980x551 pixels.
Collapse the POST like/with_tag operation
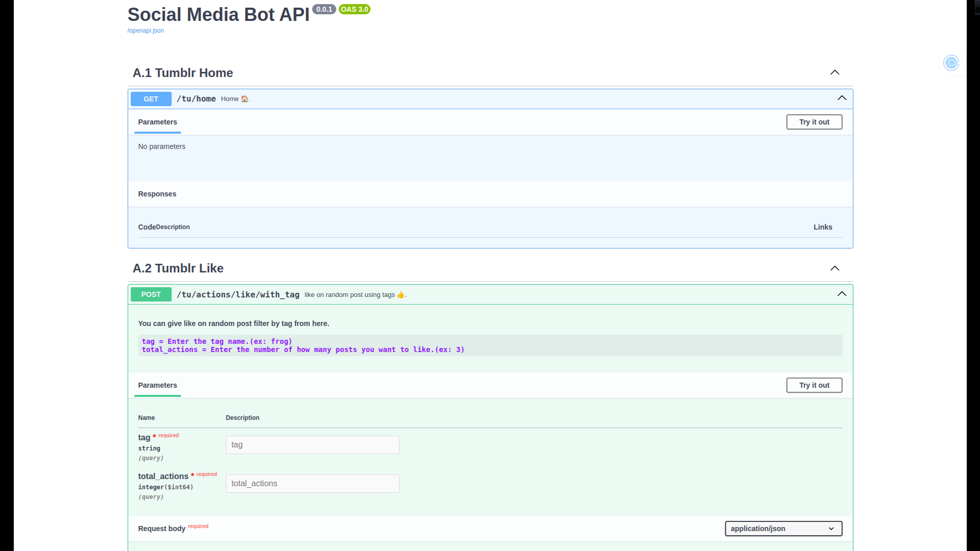pyautogui.click(x=842, y=294)
